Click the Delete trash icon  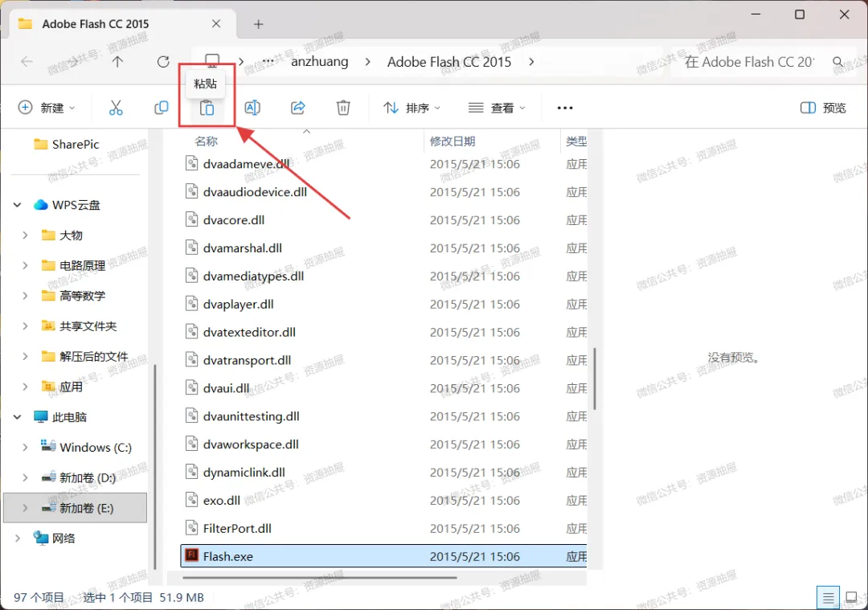343,108
